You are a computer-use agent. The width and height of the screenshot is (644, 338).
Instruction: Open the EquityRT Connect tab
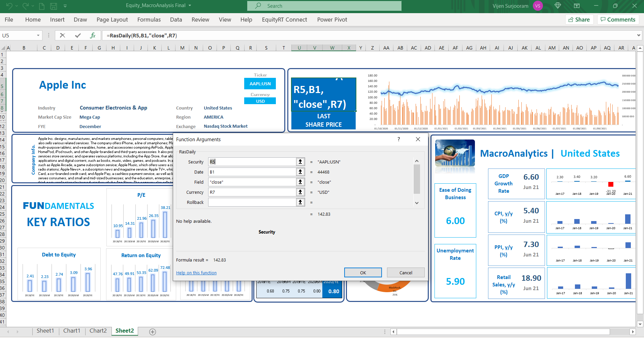click(284, 20)
